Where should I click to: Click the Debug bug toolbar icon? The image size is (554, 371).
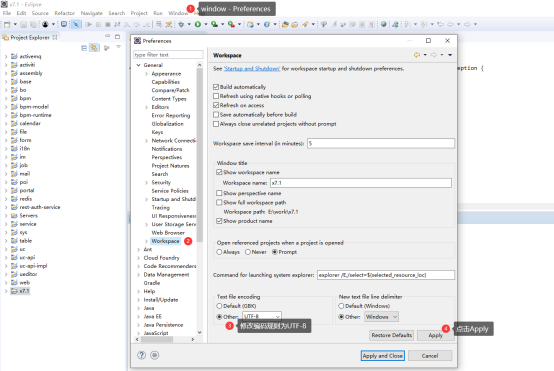(181, 24)
